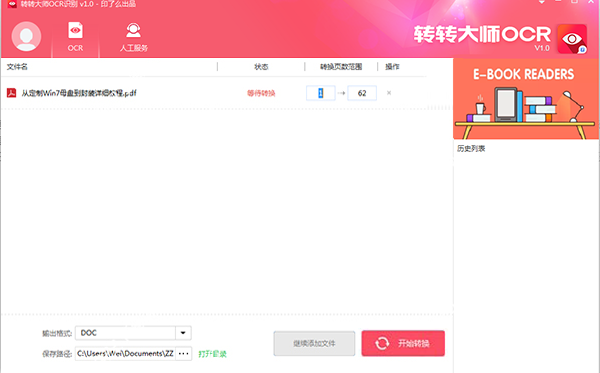Click the red eye OCR logo icon

(572, 39)
